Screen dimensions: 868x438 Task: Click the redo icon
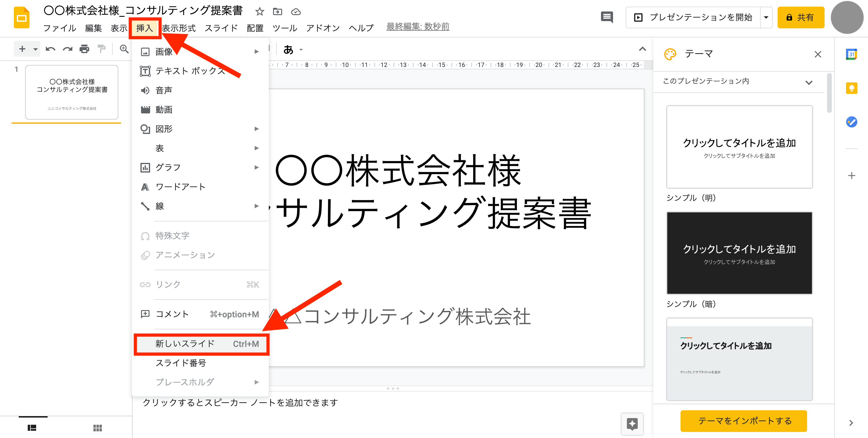click(x=68, y=49)
